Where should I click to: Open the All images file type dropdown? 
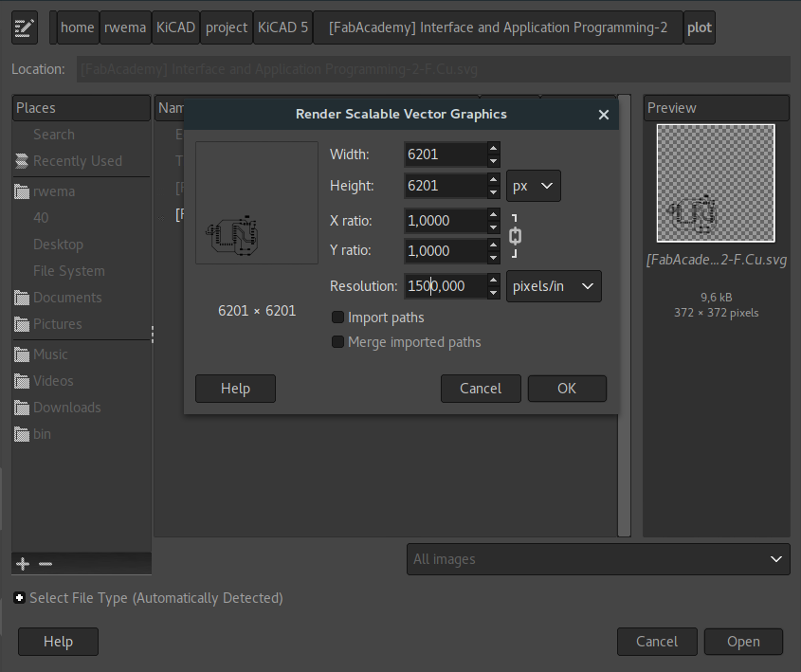[598, 559]
